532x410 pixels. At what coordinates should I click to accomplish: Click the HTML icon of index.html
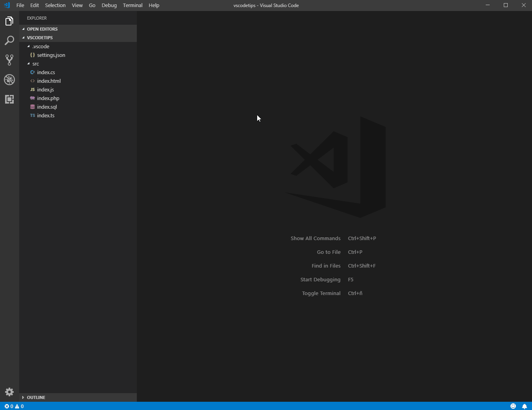point(33,81)
